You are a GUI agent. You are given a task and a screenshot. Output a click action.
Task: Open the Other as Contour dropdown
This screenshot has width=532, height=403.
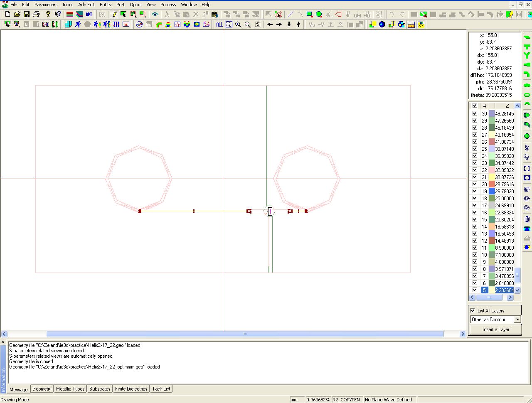[x=517, y=319]
